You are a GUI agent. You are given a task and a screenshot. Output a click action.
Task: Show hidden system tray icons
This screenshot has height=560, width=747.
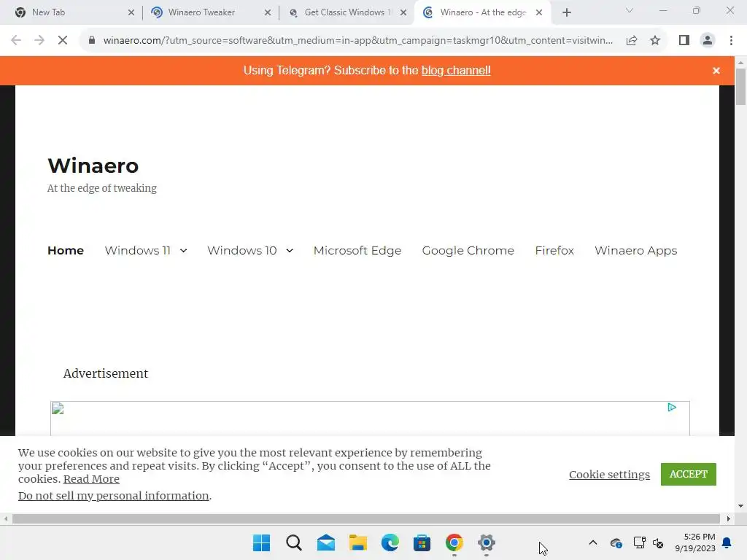pos(593,542)
